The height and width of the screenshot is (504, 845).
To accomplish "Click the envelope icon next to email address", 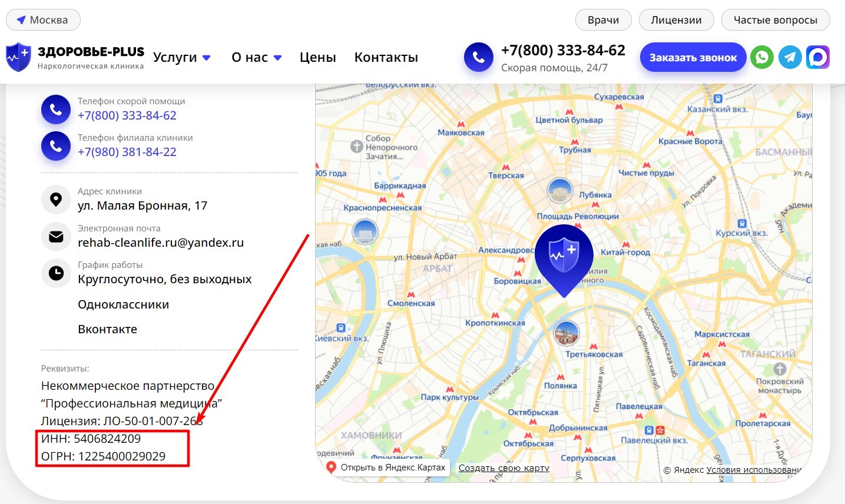I will coord(56,237).
